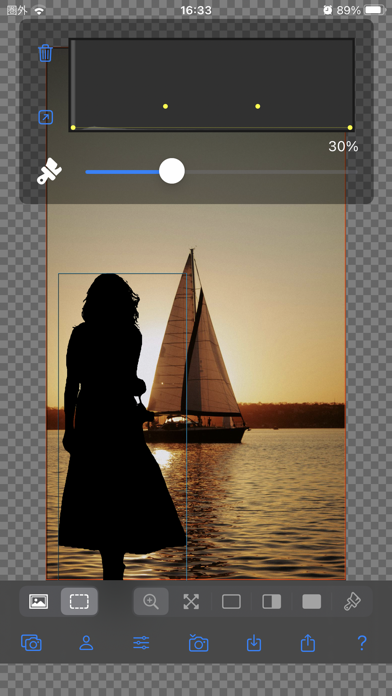Open help with question mark
Screen dimensions: 392x696
(x=362, y=642)
